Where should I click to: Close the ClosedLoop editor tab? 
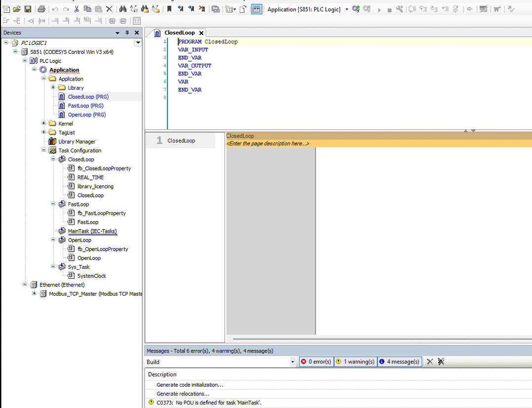click(201, 33)
